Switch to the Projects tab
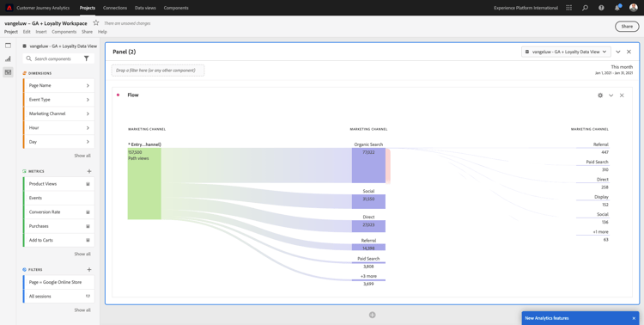This screenshot has width=644, height=325. (x=88, y=8)
